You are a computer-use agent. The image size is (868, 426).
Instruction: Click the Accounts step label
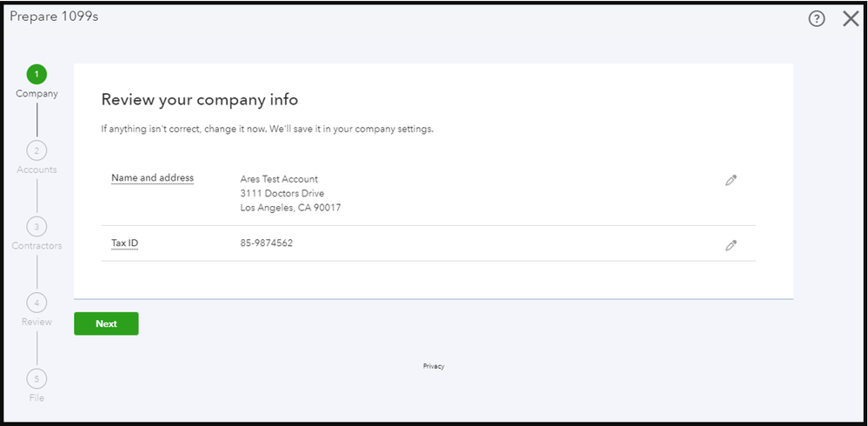point(36,170)
